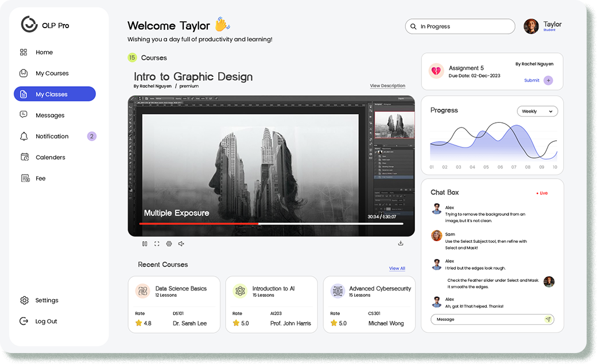Open Calenders page from sidebar
This screenshot has height=364, width=597.
[50, 157]
